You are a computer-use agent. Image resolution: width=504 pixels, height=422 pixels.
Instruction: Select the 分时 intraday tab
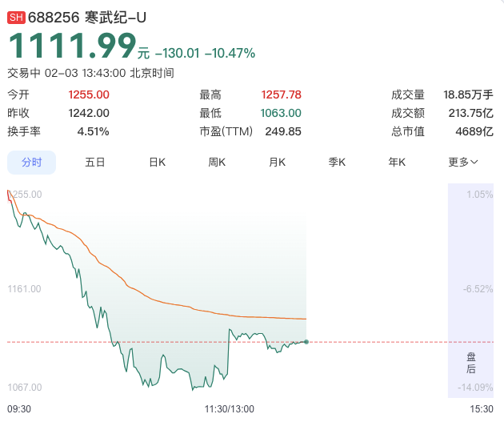tap(32, 162)
